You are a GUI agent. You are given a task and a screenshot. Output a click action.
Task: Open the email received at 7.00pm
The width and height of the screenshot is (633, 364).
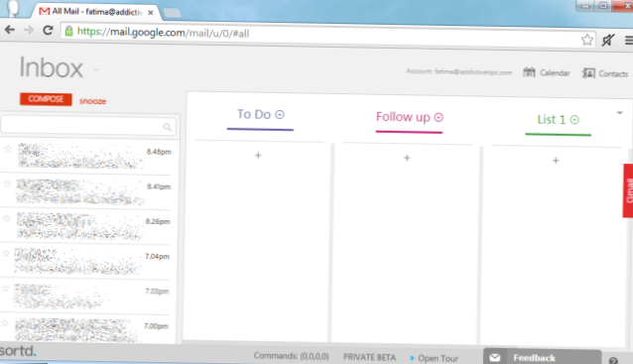click(x=84, y=329)
